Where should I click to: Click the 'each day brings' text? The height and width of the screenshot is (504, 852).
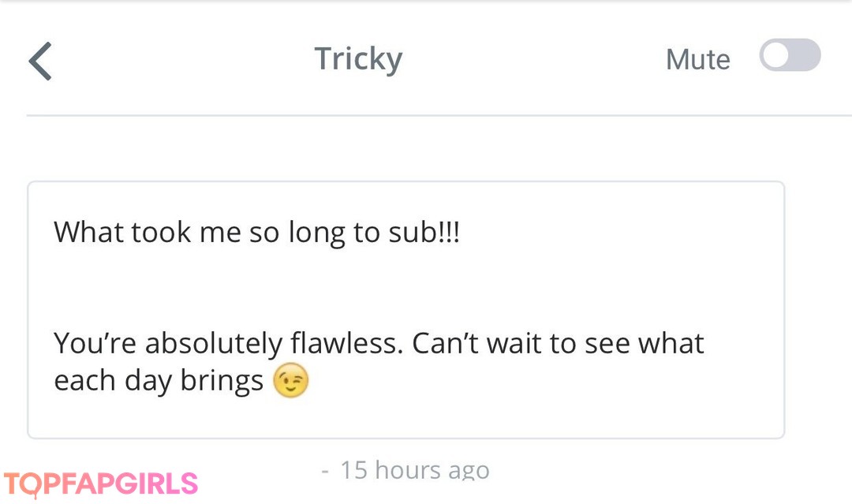point(158,382)
